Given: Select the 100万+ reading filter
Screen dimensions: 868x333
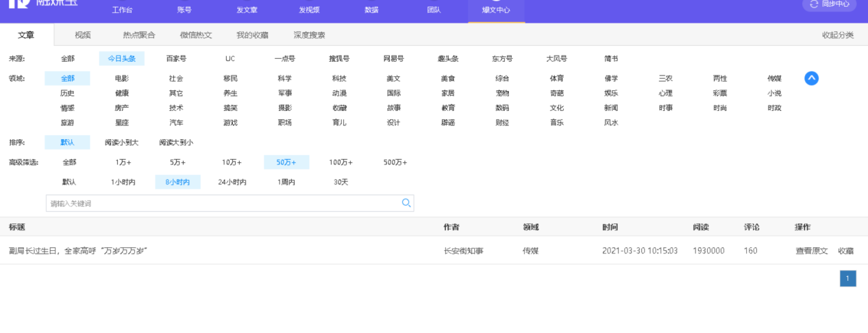Looking at the screenshot, I should click(x=340, y=162).
